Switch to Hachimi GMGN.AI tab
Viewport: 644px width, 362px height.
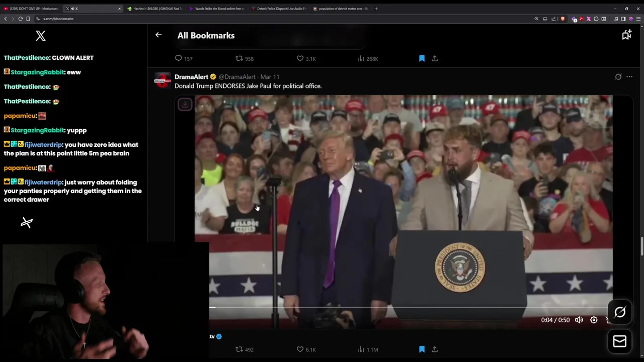(155, 9)
